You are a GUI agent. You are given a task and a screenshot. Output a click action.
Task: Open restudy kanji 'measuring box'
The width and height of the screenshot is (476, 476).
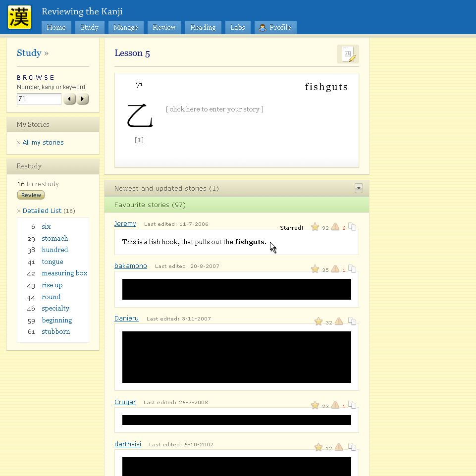click(x=64, y=273)
